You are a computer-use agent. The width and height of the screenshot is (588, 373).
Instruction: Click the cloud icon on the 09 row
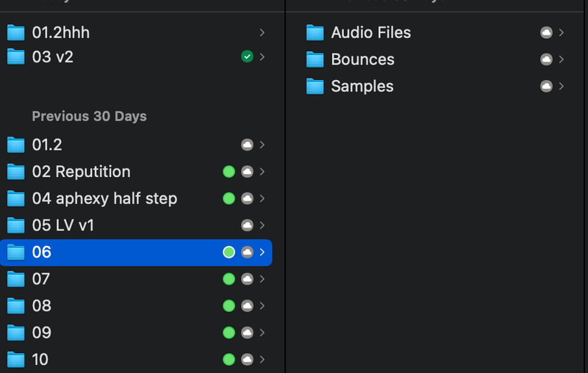(x=247, y=333)
